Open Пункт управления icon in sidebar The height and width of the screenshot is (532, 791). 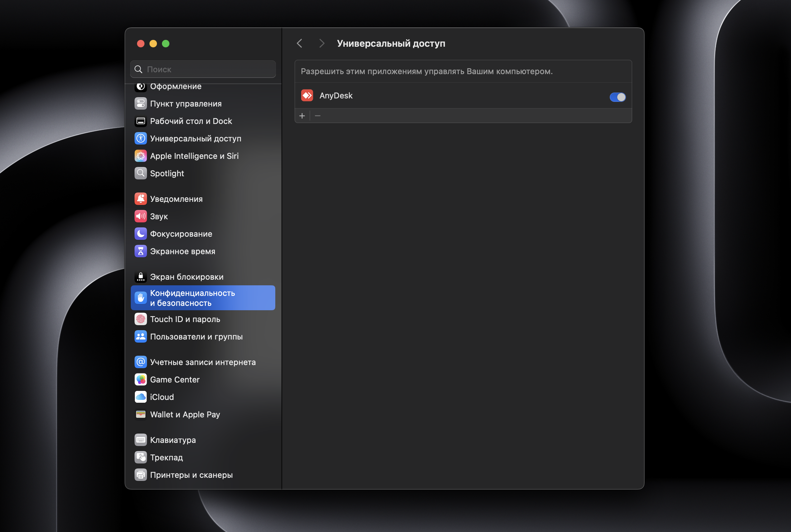[x=140, y=103]
